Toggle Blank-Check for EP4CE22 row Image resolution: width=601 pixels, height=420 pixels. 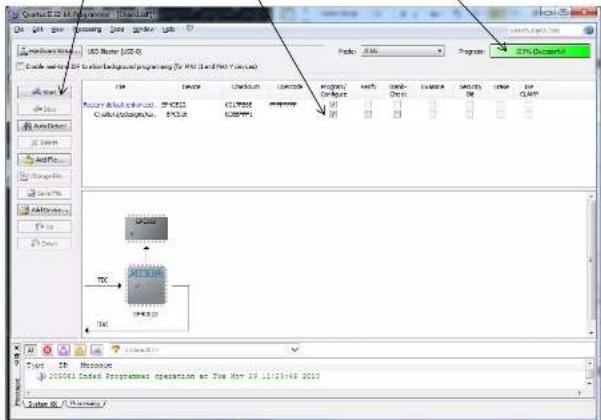397,104
